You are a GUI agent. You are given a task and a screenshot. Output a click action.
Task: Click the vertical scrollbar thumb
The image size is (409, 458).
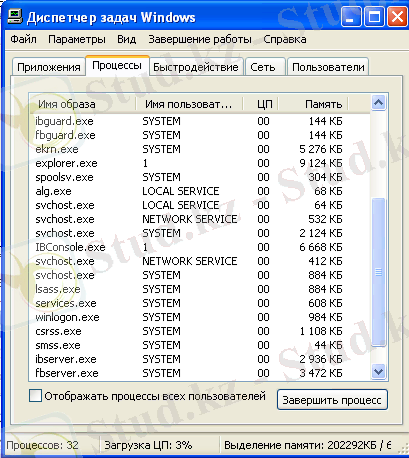[378, 272]
